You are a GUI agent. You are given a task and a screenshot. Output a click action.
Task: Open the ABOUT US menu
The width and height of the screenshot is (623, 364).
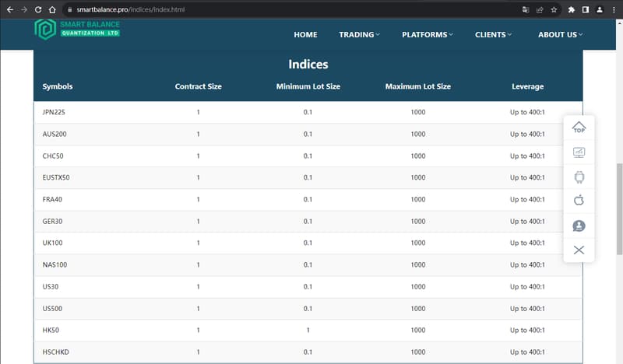pos(560,34)
